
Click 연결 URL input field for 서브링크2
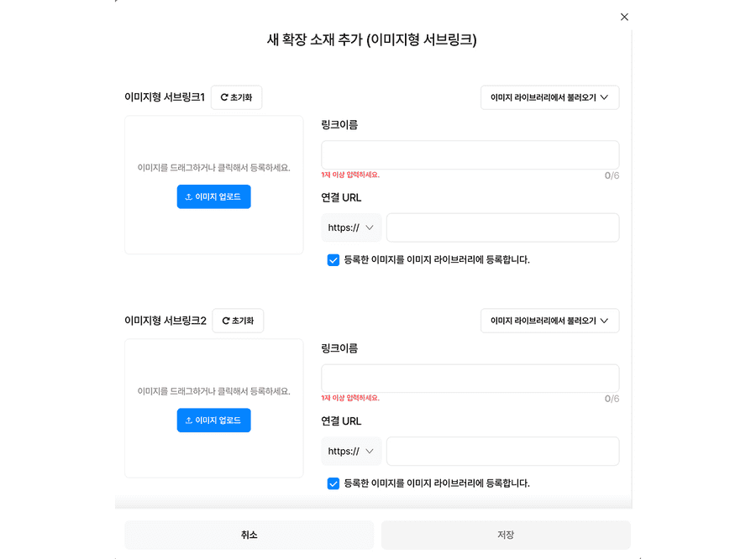click(x=502, y=451)
